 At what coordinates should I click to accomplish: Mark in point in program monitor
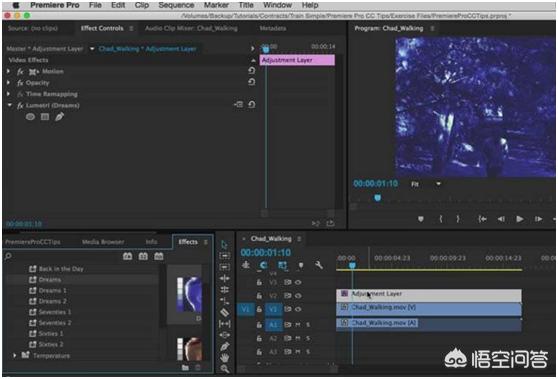pos(441,219)
